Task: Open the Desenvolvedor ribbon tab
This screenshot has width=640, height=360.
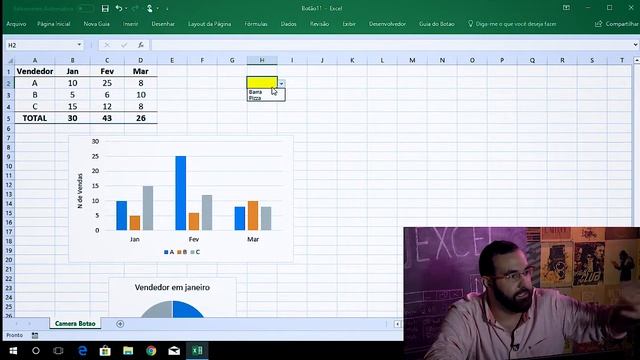Action: (x=387, y=24)
